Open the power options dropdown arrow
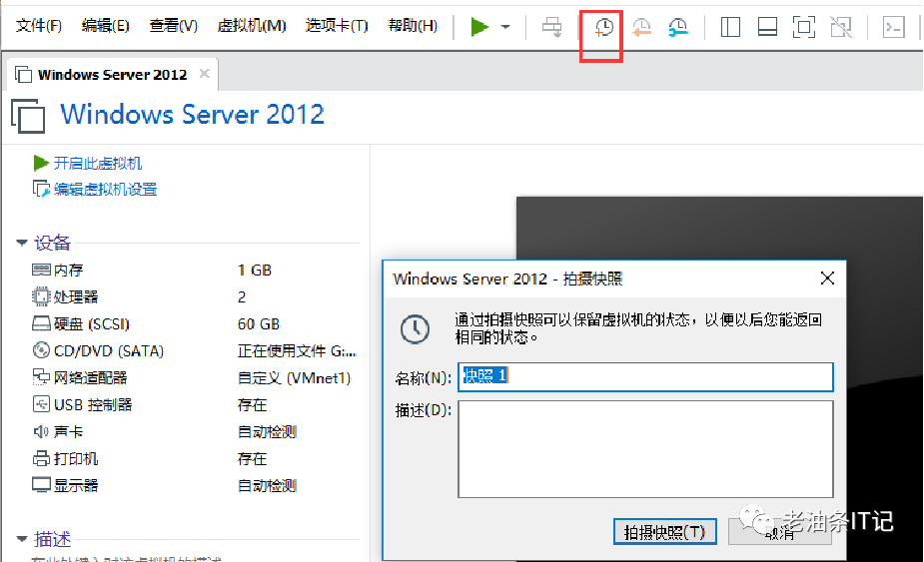 pos(505,27)
